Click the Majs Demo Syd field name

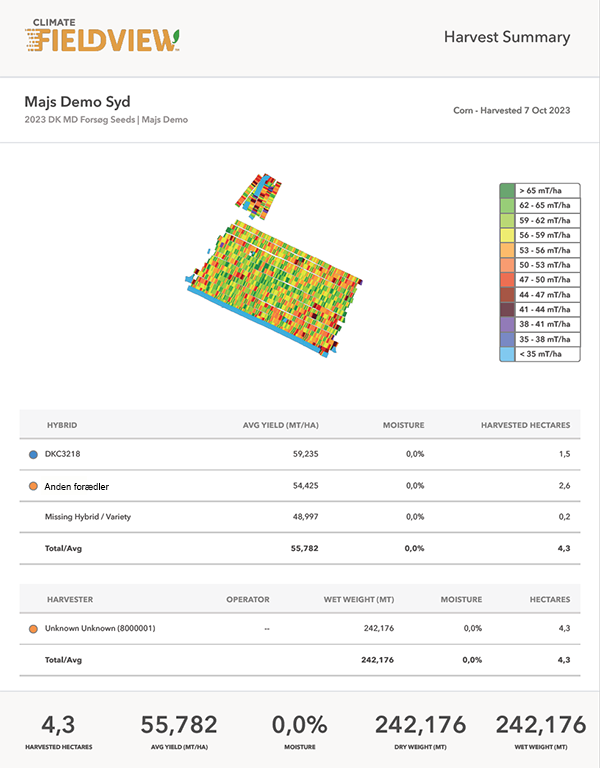click(x=77, y=102)
